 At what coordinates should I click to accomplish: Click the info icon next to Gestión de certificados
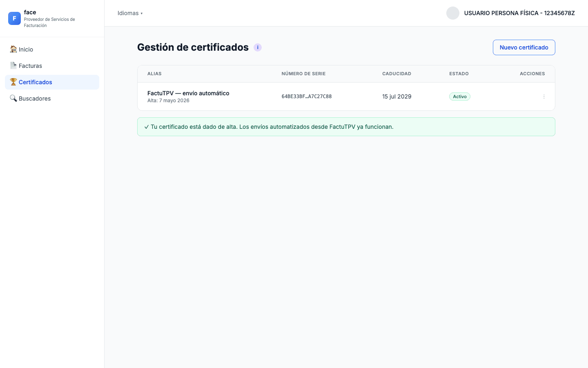click(258, 47)
